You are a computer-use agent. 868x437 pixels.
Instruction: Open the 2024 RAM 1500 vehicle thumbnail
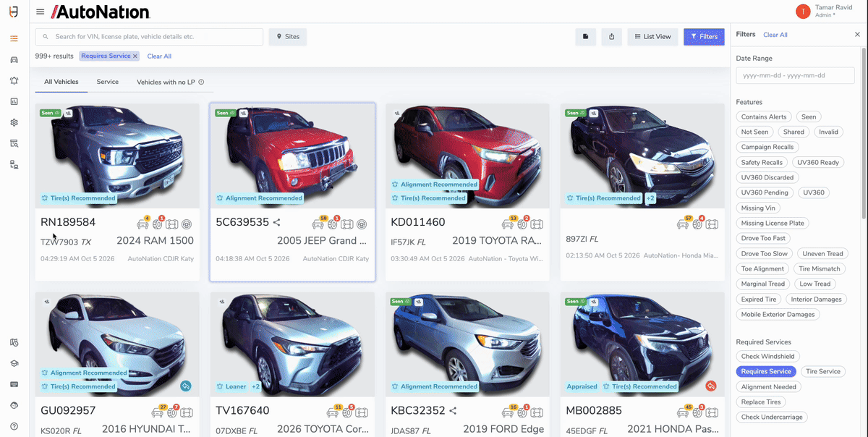(117, 156)
